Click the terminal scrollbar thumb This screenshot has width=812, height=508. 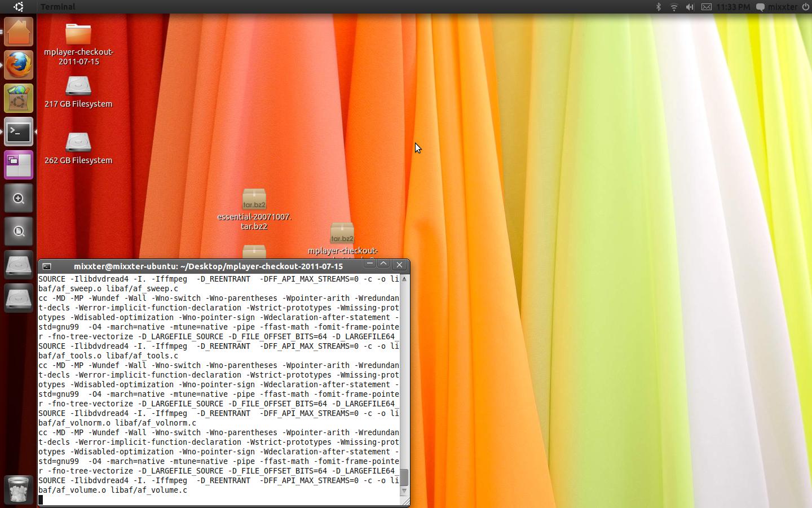(x=404, y=477)
